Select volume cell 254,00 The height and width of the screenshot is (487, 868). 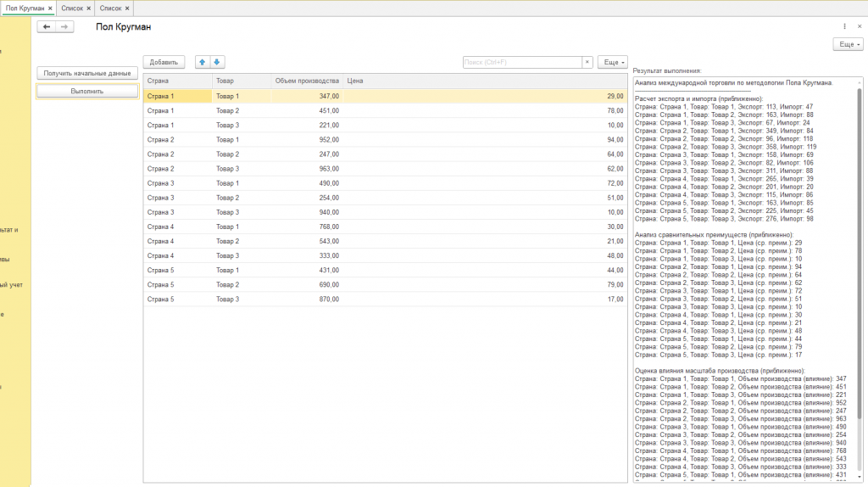click(307, 198)
